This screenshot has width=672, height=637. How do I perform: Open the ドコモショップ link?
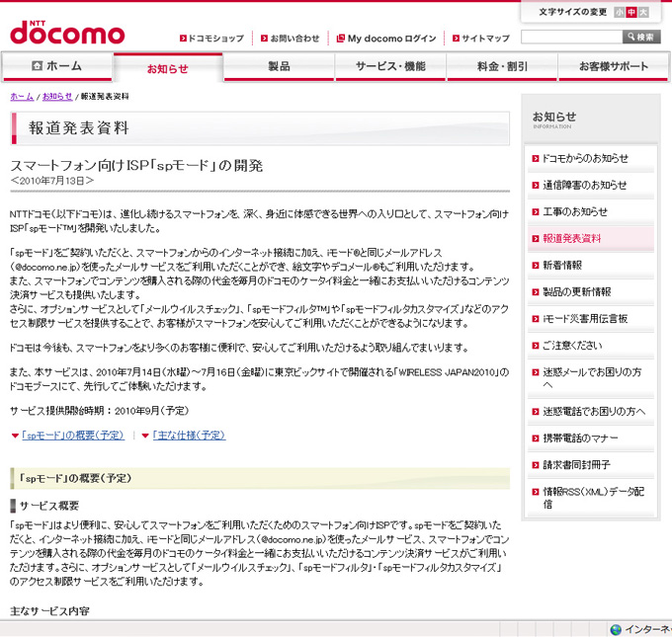(216, 39)
